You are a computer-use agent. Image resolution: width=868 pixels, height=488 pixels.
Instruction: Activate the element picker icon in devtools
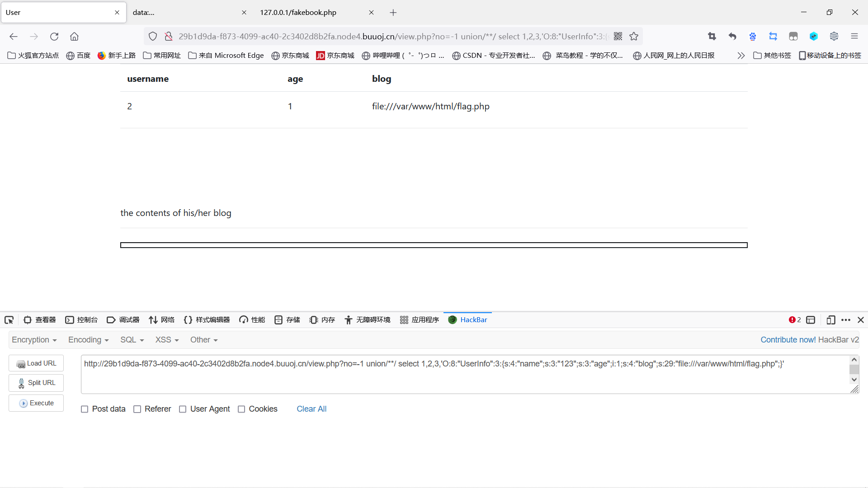(x=9, y=320)
